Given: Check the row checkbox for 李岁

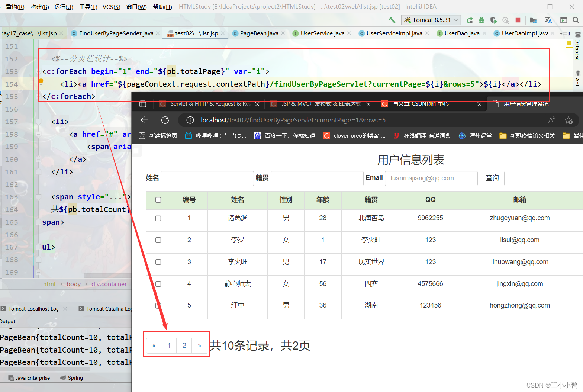Looking at the screenshot, I should pyautogui.click(x=158, y=240).
